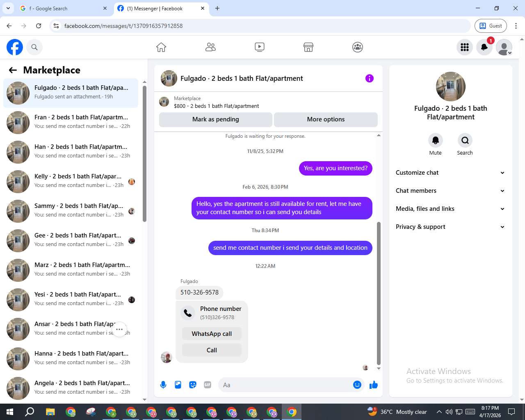Click the chat messages scrollbar thumb
The image size is (525, 420).
[x=379, y=293]
